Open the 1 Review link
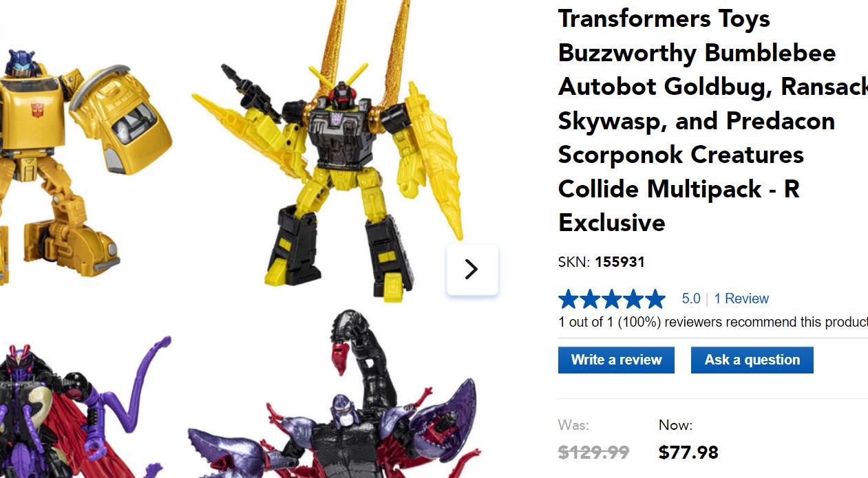The width and height of the screenshot is (868, 478). pos(741,298)
